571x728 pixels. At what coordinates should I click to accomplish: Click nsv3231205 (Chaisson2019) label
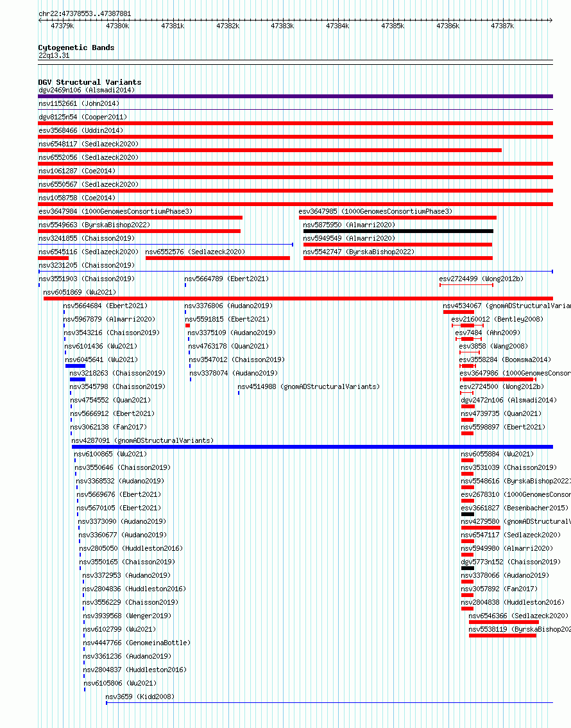click(87, 265)
